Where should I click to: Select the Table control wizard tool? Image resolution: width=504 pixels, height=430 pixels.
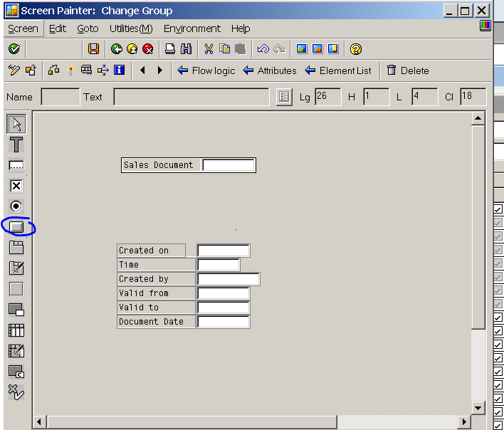pos(16,350)
